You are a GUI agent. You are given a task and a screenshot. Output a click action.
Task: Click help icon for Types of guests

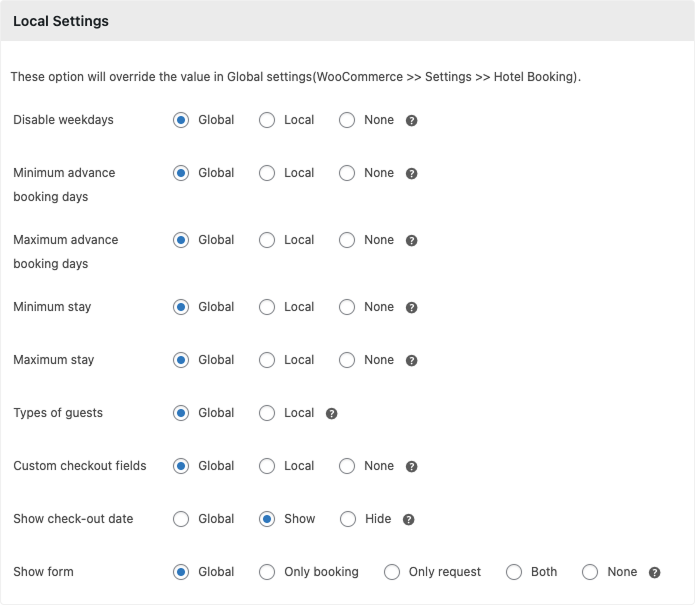pos(331,414)
